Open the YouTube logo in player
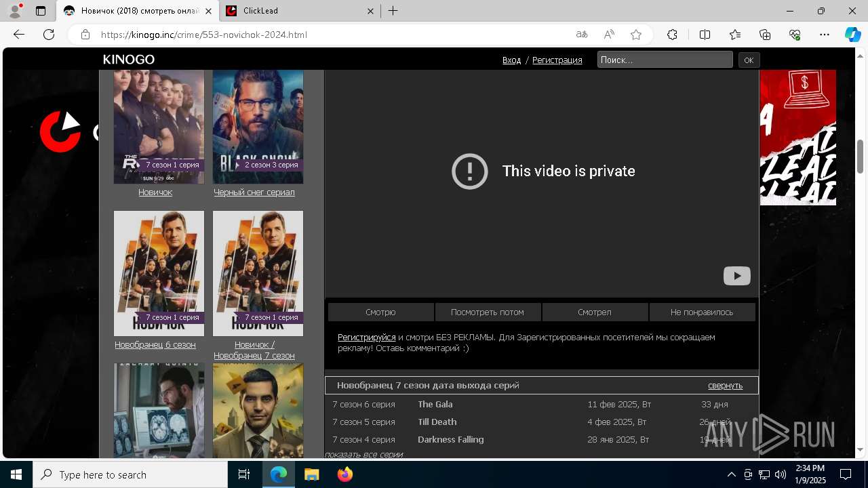Screen dimensions: 868x488 (x=736, y=276)
